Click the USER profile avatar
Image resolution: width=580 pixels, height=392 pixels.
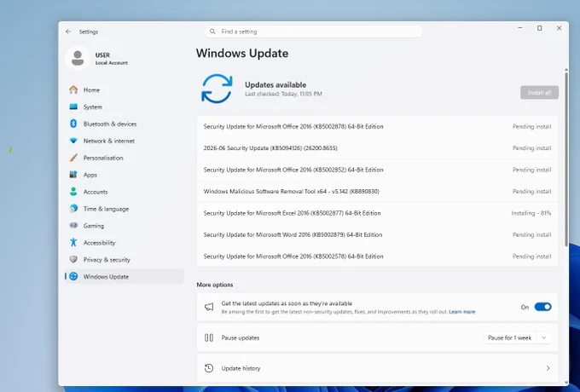(x=78, y=58)
